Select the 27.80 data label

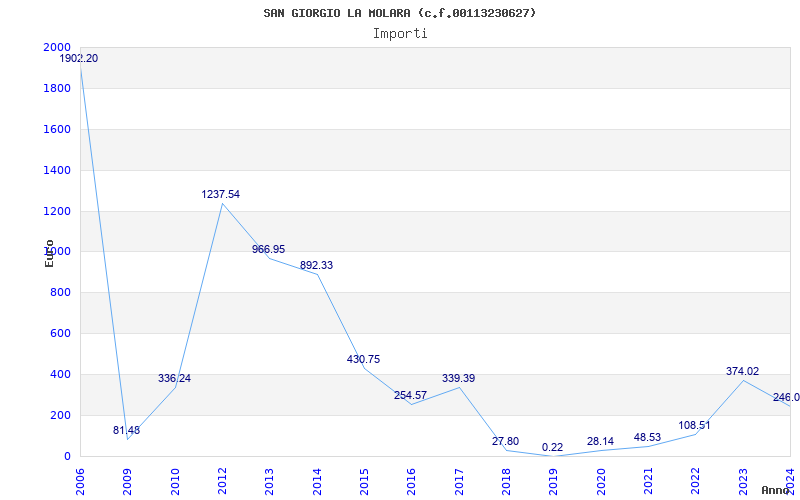click(x=506, y=441)
